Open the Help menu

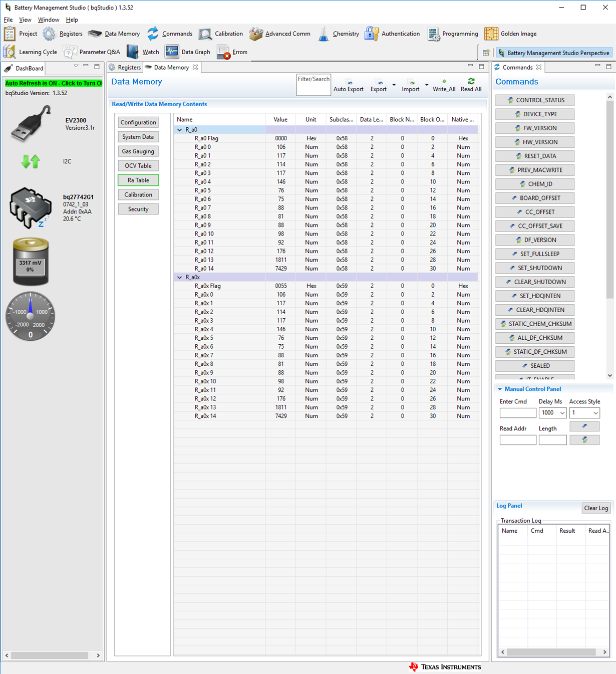[72, 20]
